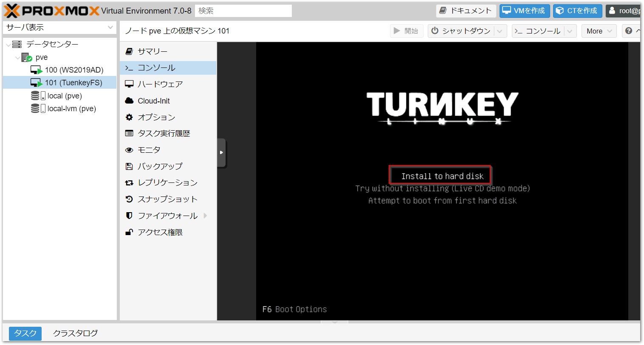
Task: Open the レプリケーション replication tab
Action: (x=168, y=182)
